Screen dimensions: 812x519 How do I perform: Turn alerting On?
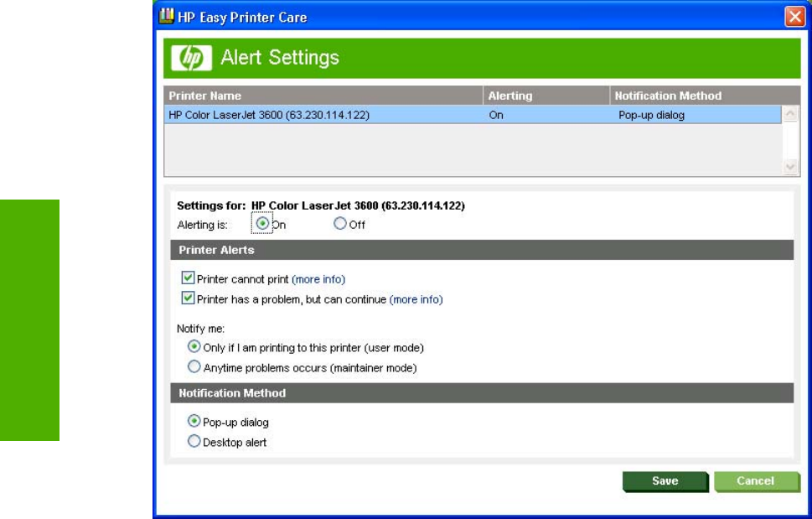(x=262, y=224)
